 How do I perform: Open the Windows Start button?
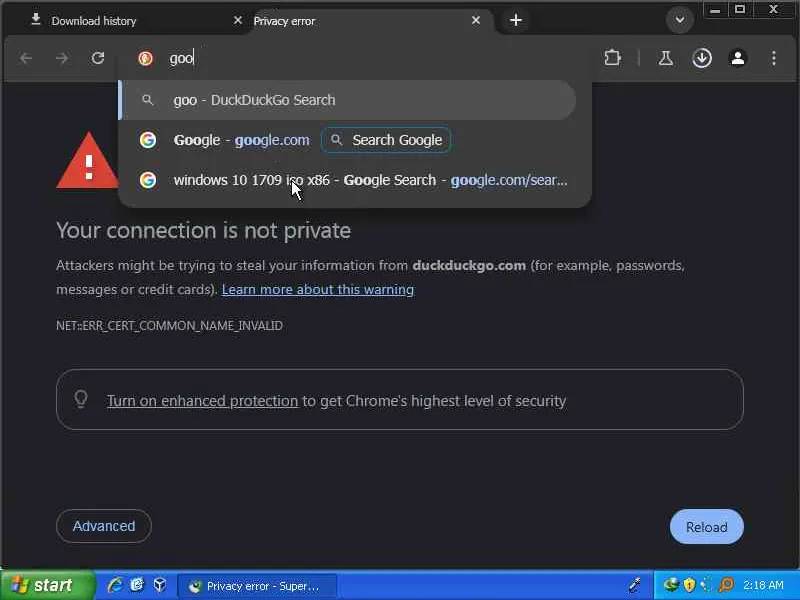(47, 585)
